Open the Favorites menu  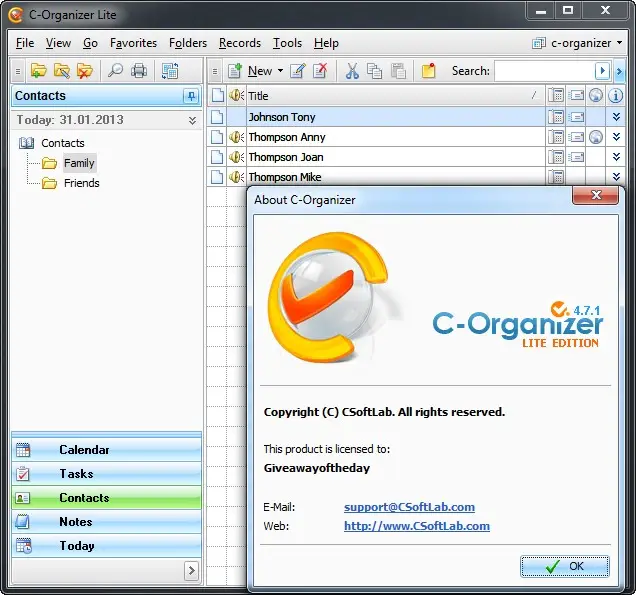pyautogui.click(x=133, y=43)
